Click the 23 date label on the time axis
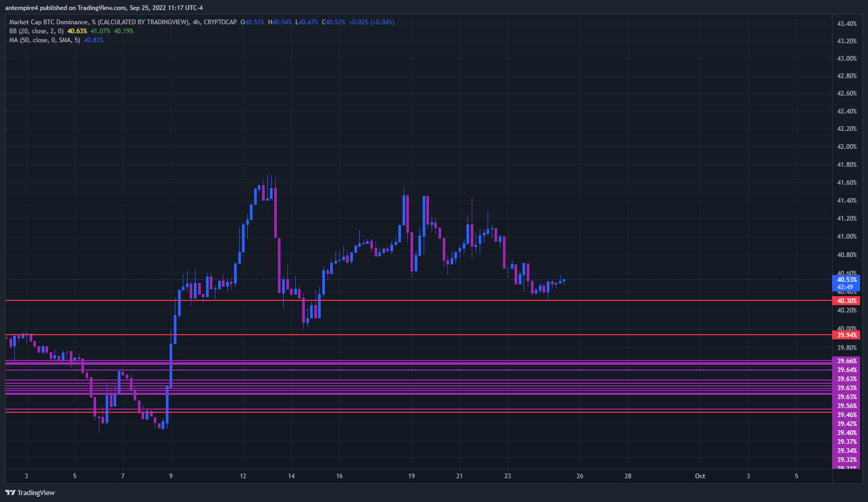 coord(508,476)
